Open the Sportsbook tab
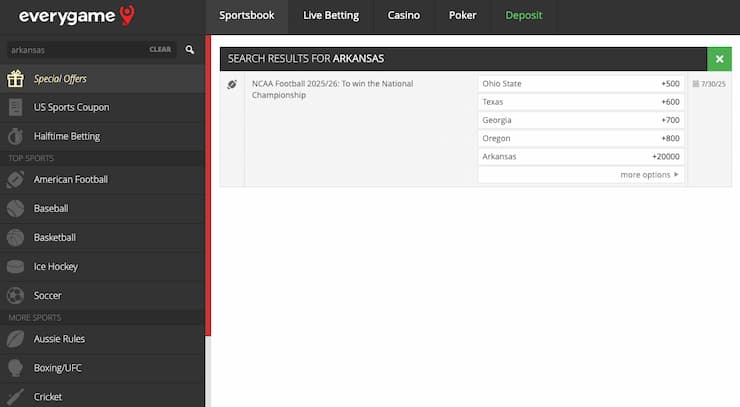740x407 pixels. click(246, 16)
